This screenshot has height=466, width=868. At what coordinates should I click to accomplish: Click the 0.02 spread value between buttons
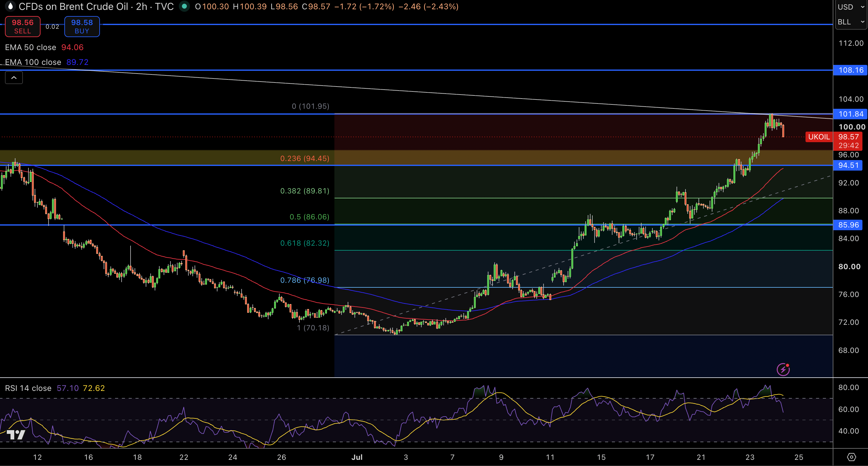[52, 27]
